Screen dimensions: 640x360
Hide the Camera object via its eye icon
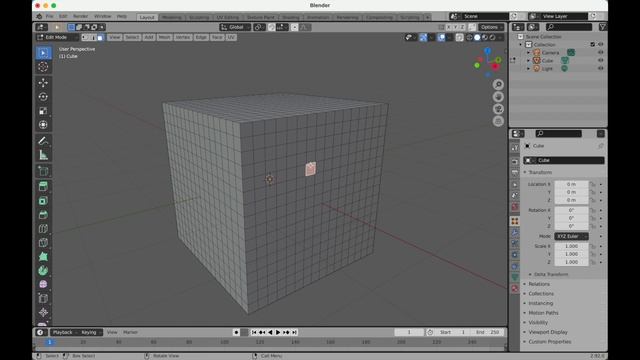coord(600,53)
